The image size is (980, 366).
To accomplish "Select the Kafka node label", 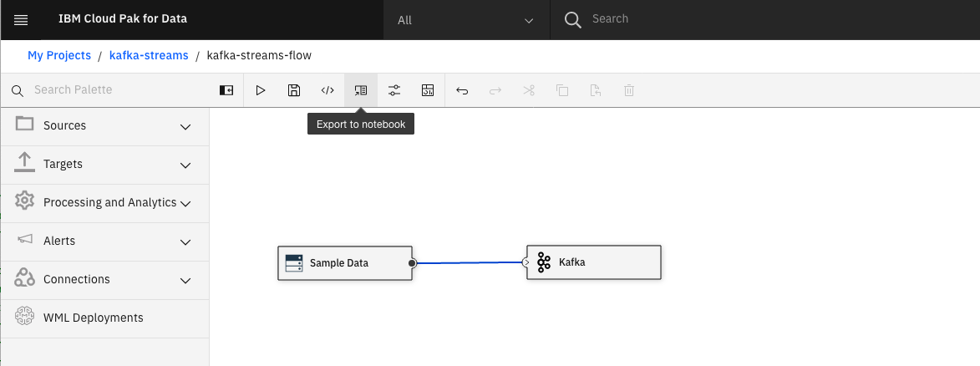I will point(571,262).
